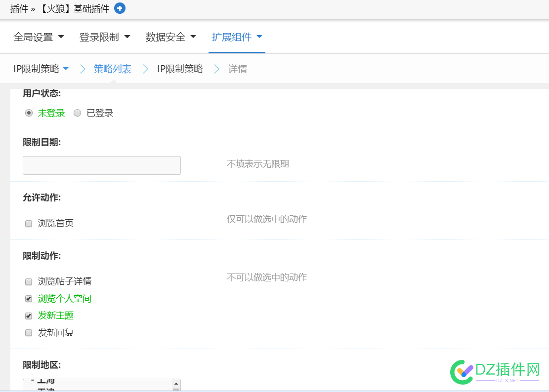
Task: Select the 已登录 radio button
Action: pyautogui.click(x=77, y=113)
